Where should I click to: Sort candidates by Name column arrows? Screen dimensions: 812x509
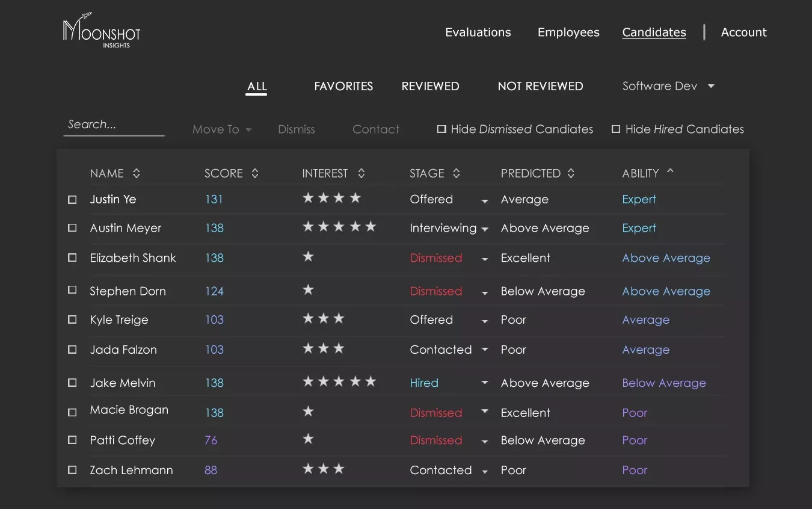(137, 173)
